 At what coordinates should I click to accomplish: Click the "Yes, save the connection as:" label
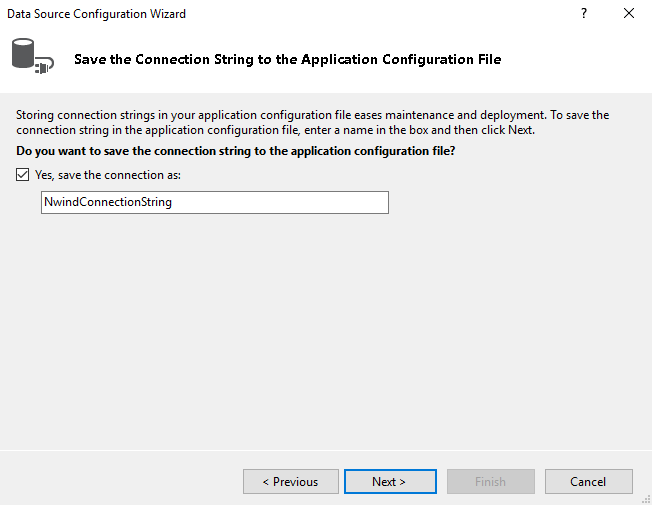coord(107,175)
